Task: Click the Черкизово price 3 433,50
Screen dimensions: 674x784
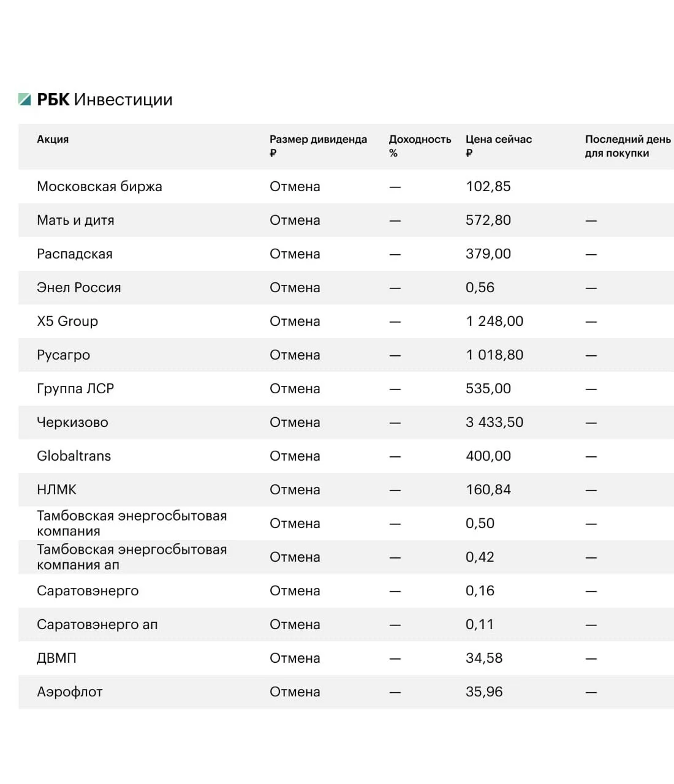Action: click(x=494, y=422)
